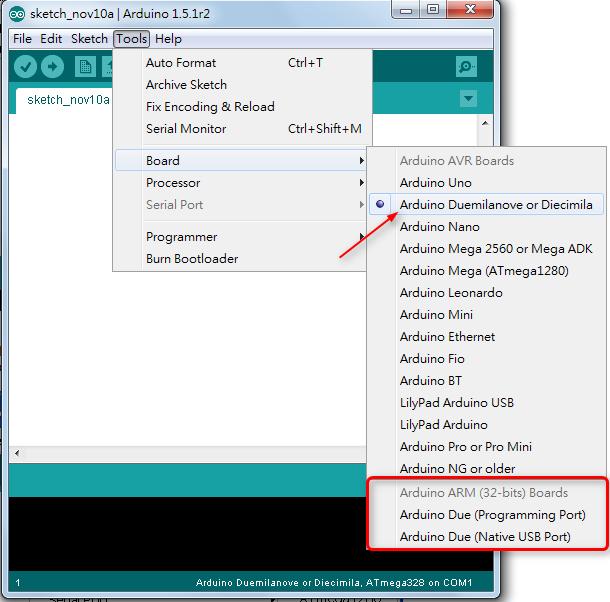The height and width of the screenshot is (602, 610).
Task: Open the Edit menu
Action: point(51,39)
